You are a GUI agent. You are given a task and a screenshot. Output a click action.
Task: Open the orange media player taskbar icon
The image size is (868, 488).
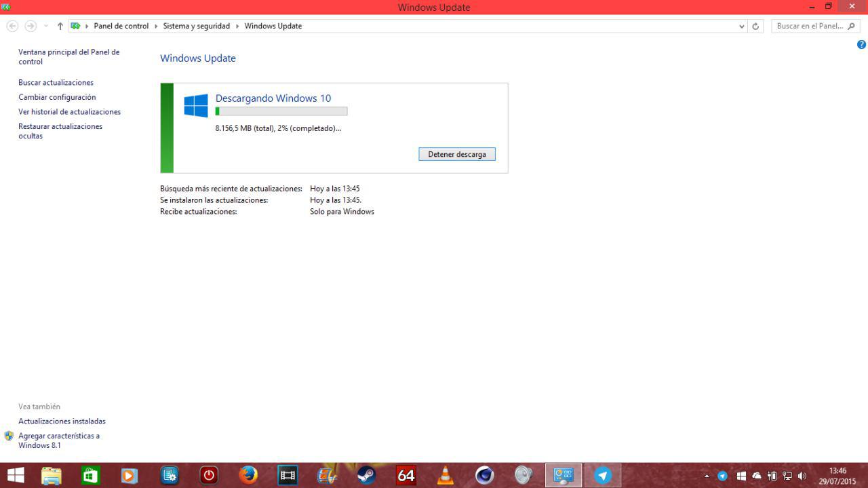pos(130,475)
